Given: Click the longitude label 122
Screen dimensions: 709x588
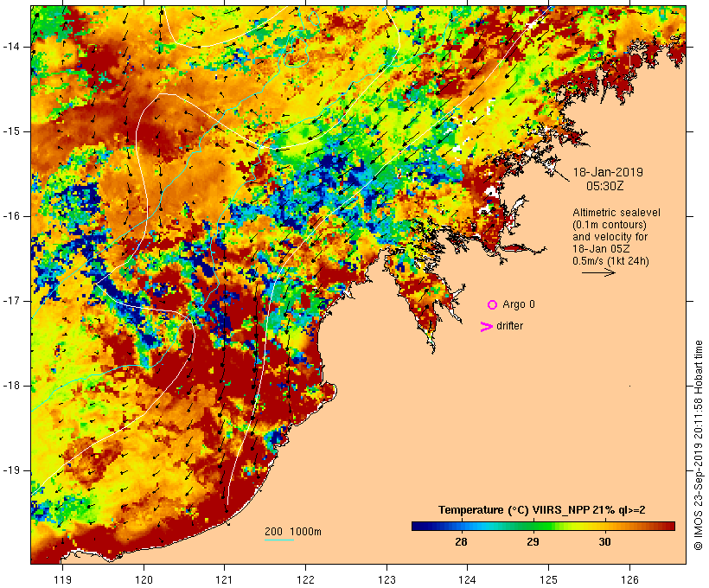Looking at the screenshot, I should (x=306, y=579).
